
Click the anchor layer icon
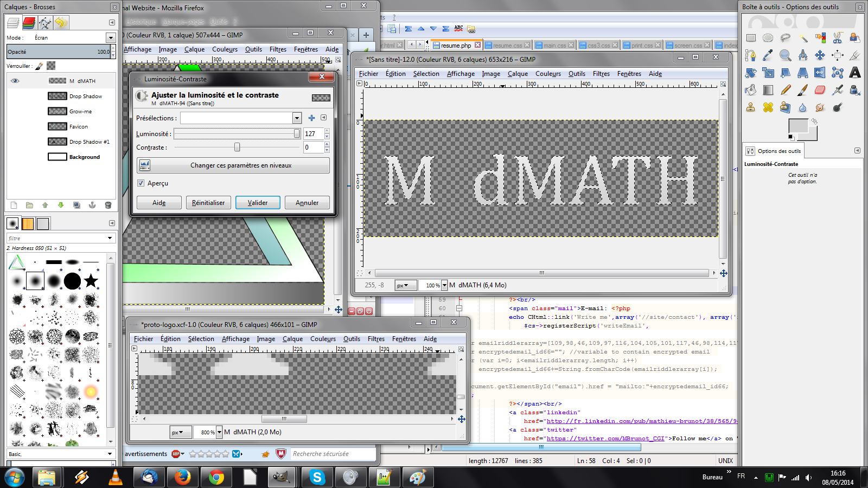tap(92, 205)
